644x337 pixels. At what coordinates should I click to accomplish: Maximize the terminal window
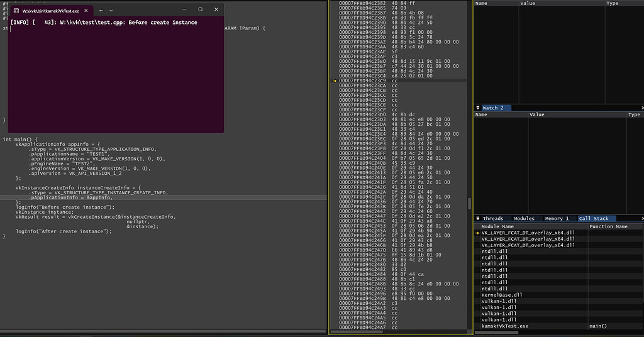pyautogui.click(x=201, y=9)
